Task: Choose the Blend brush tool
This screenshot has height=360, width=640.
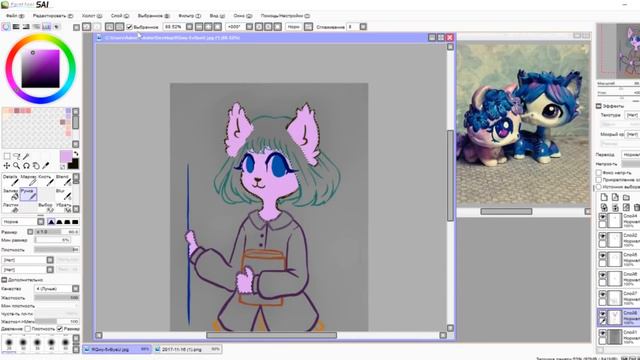Action: [63, 180]
